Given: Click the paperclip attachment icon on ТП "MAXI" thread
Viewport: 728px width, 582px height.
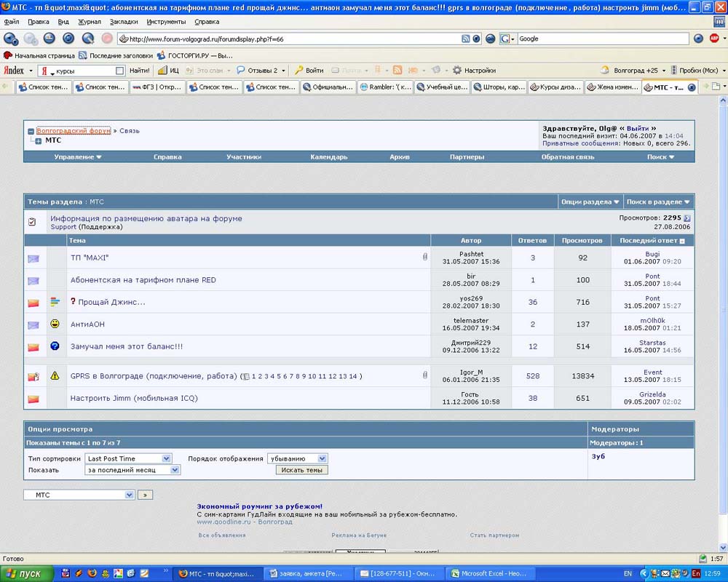Looking at the screenshot, I should (x=425, y=257).
